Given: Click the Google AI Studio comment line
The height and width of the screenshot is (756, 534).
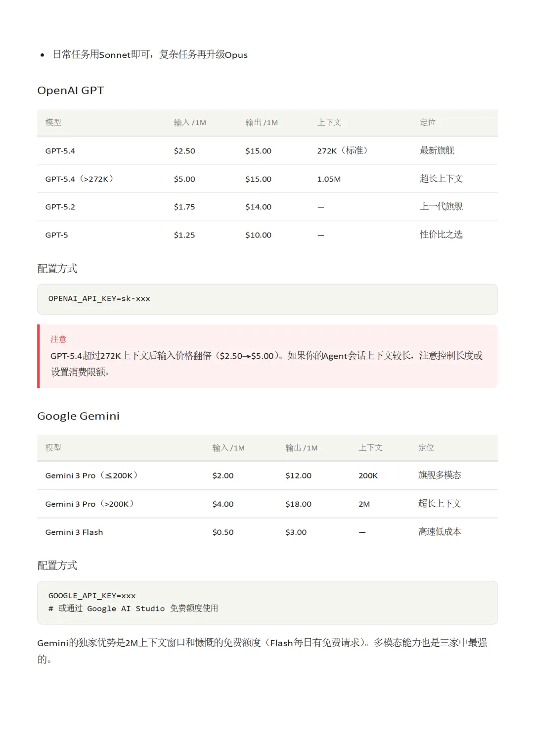Looking at the screenshot, I should (x=133, y=609).
